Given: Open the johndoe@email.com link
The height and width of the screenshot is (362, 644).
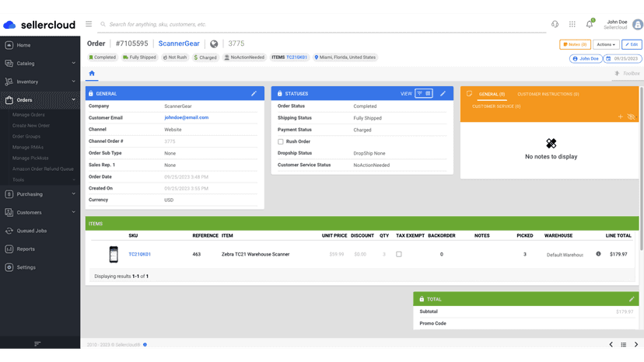Looking at the screenshot, I should pos(187,117).
